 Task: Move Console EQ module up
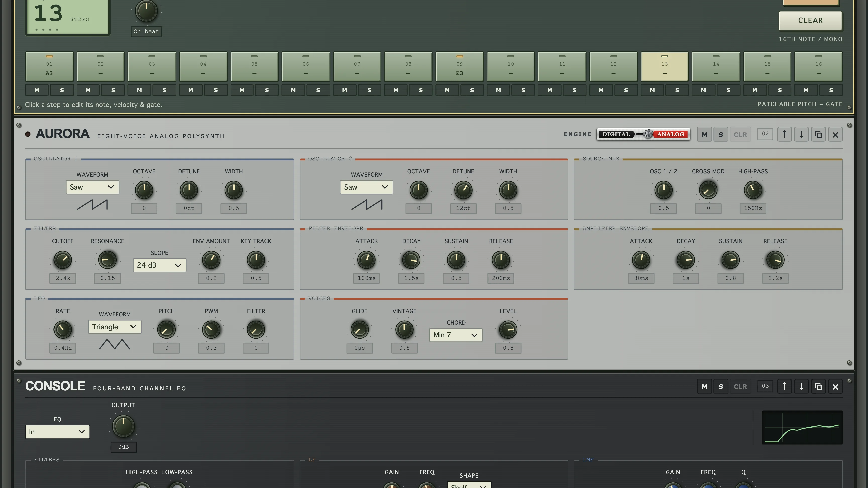pos(784,386)
